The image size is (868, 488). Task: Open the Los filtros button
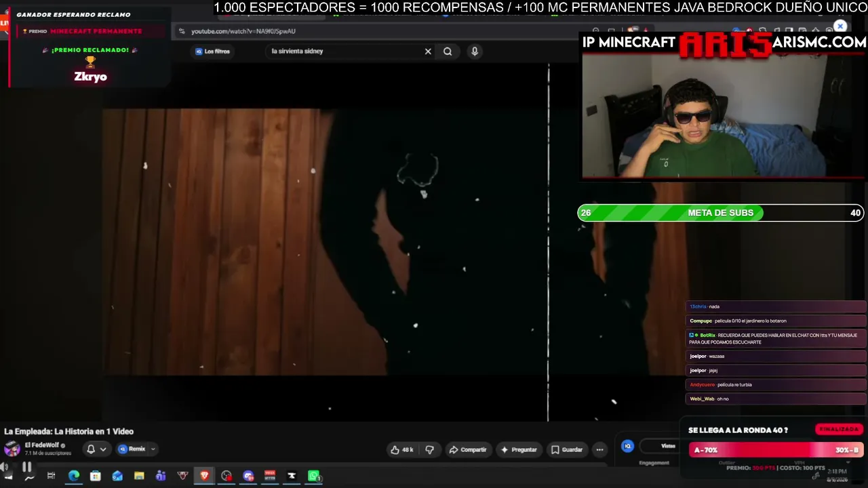[213, 52]
